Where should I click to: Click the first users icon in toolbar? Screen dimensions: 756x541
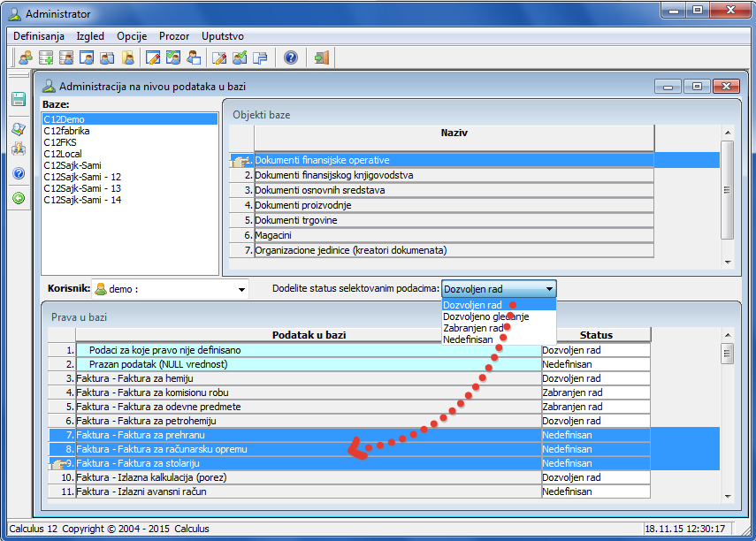pos(26,58)
